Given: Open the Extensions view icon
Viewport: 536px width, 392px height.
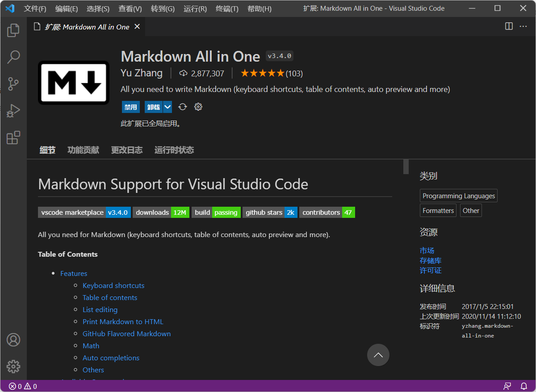Looking at the screenshot, I should 13,138.
